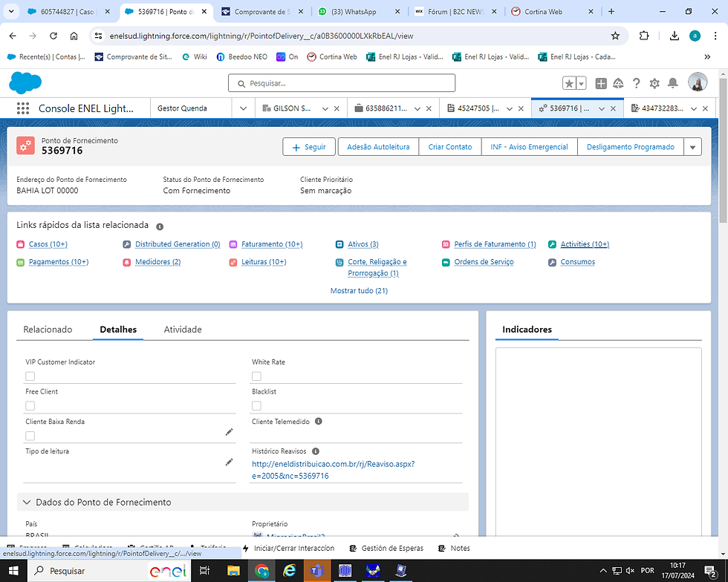The height and width of the screenshot is (582, 728).
Task: Show Histórico Reavisos info tooltip icon
Action: point(316,451)
